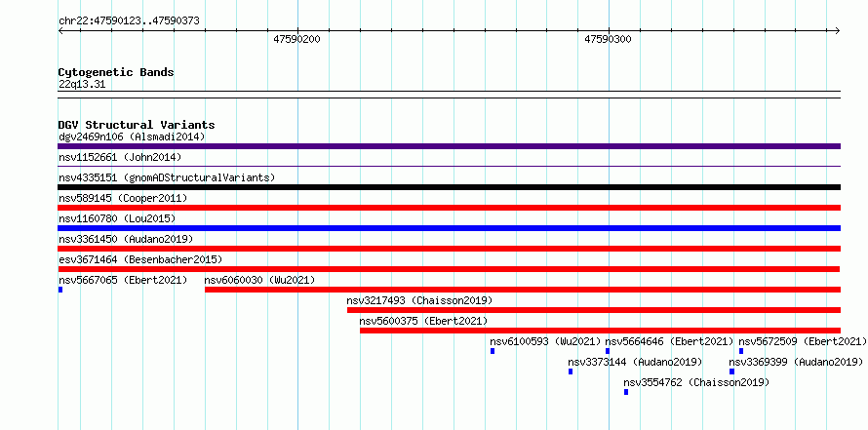868x430 pixels.
Task: Select the red nsv5600375 variant bar
Action: [600, 331]
